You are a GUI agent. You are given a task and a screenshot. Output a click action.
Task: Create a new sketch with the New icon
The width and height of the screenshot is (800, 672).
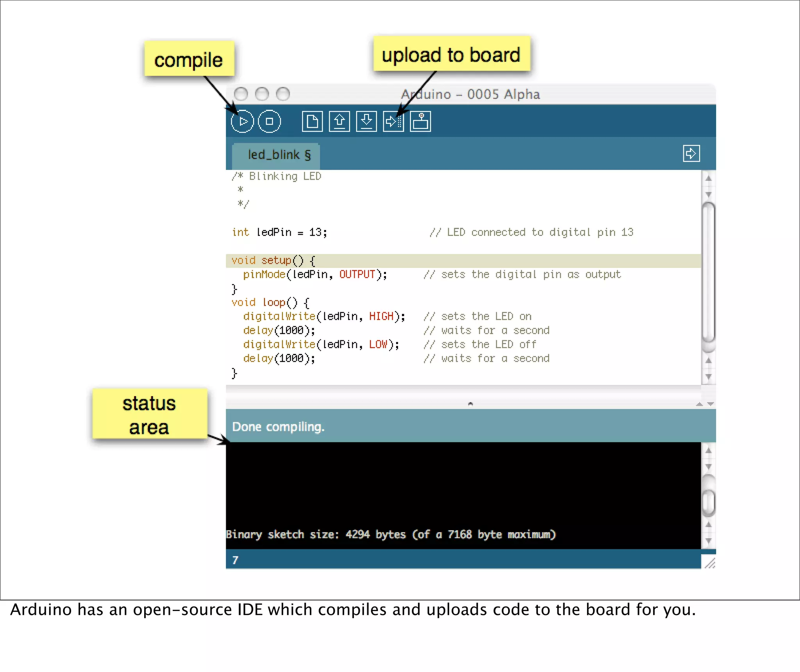coord(312,122)
